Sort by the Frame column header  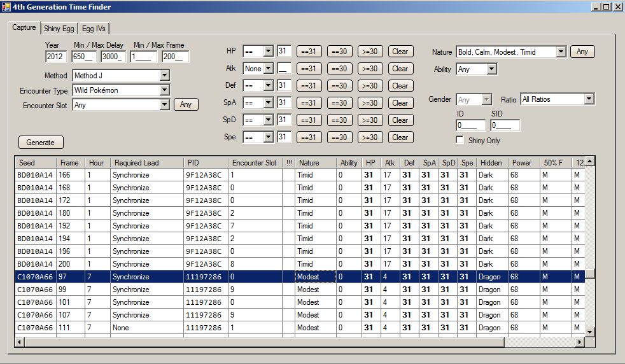70,163
